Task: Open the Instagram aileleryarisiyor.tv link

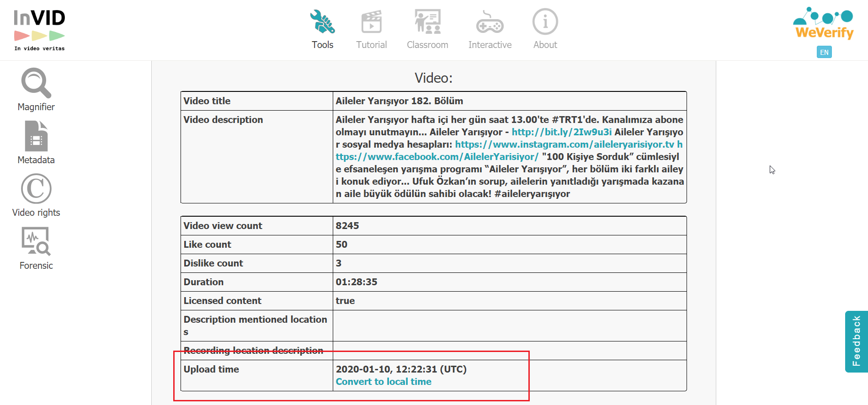Action: 564,144
